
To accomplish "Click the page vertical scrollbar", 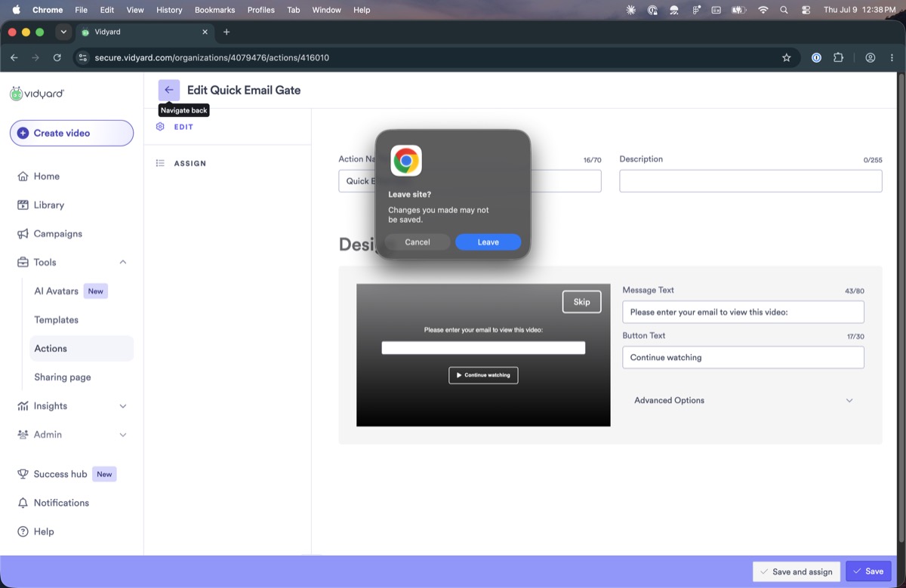I will pyautogui.click(x=901, y=308).
